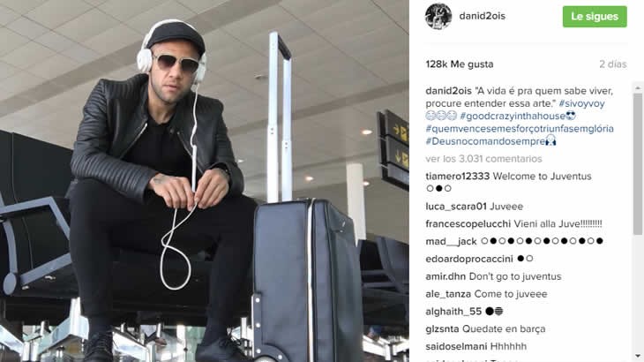Screen dimensions: 644x362
Task: Click the danid2ois username in header
Action: [x=483, y=16]
